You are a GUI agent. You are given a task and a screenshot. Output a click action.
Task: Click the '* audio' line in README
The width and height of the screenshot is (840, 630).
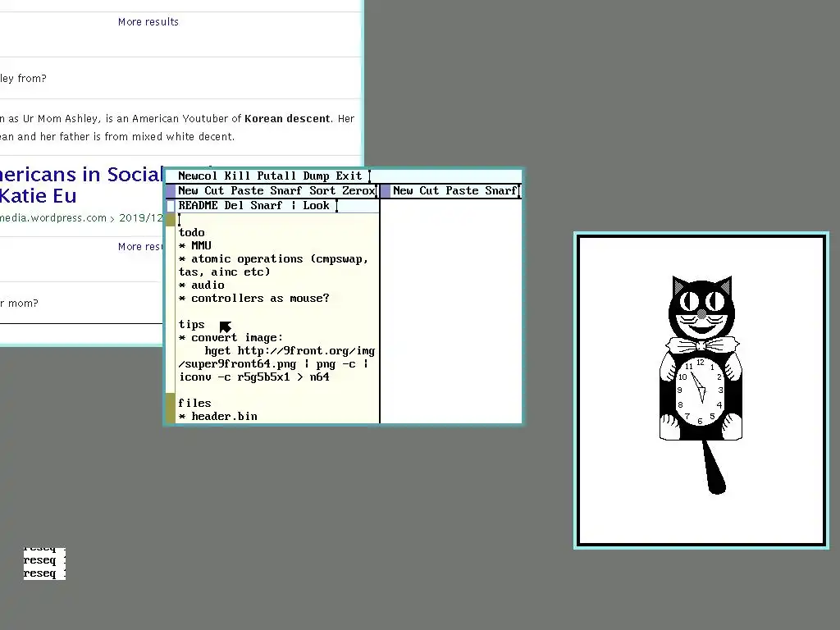click(202, 285)
